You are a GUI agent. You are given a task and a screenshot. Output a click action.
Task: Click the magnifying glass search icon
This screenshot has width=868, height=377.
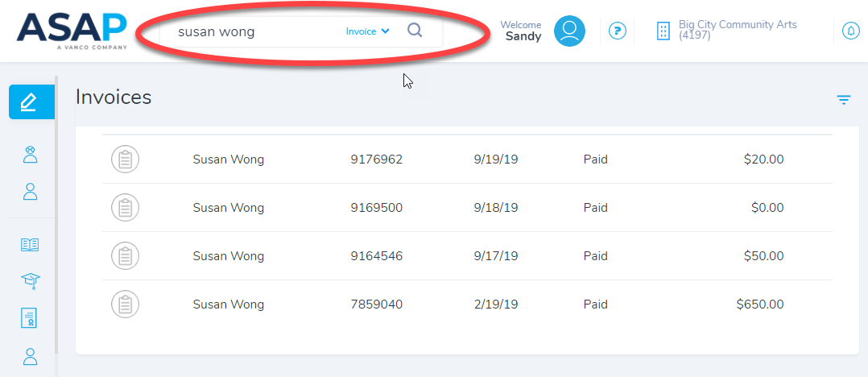coord(415,31)
